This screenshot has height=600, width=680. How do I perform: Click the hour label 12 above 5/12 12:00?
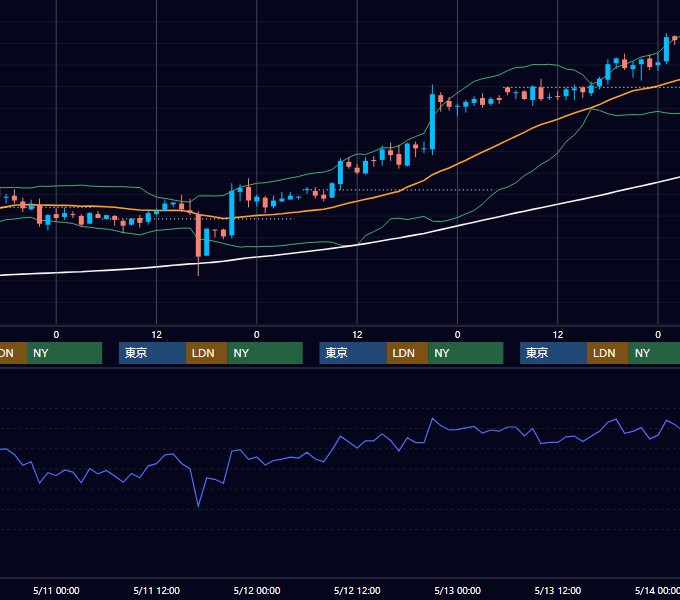(x=357, y=335)
